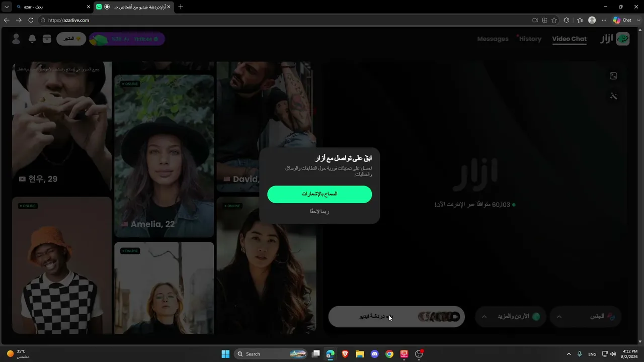The height and width of the screenshot is (362, 644).
Task: Open the user profile icon in Azar header
Action: 16,39
